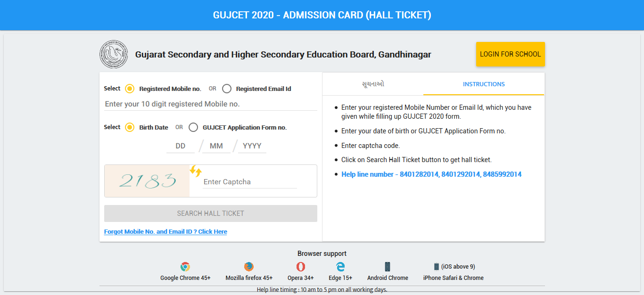Viewport: 644px width, 295px height.
Task: Click the Enter Captcha text field
Action: pos(249,182)
